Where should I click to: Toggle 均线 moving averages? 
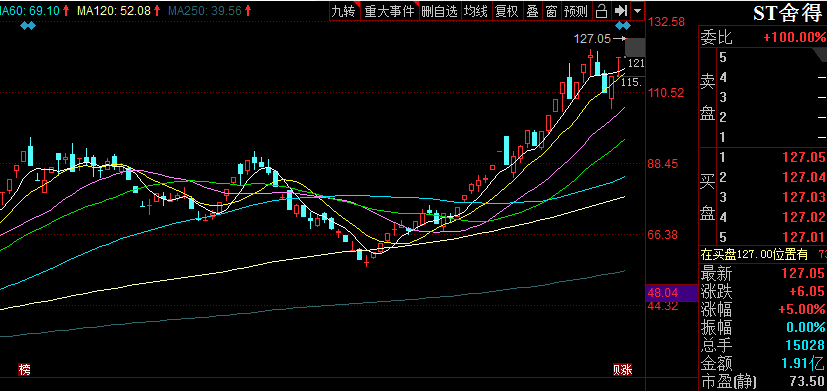pos(476,11)
